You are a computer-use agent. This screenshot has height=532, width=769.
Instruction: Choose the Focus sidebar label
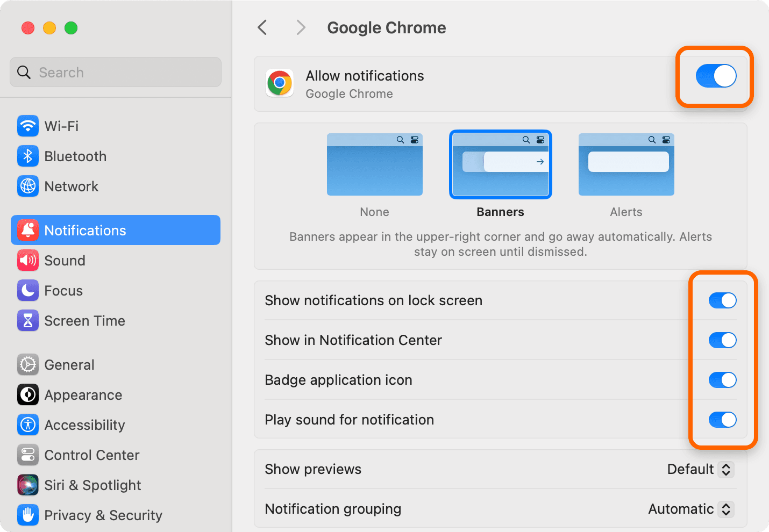tap(63, 291)
